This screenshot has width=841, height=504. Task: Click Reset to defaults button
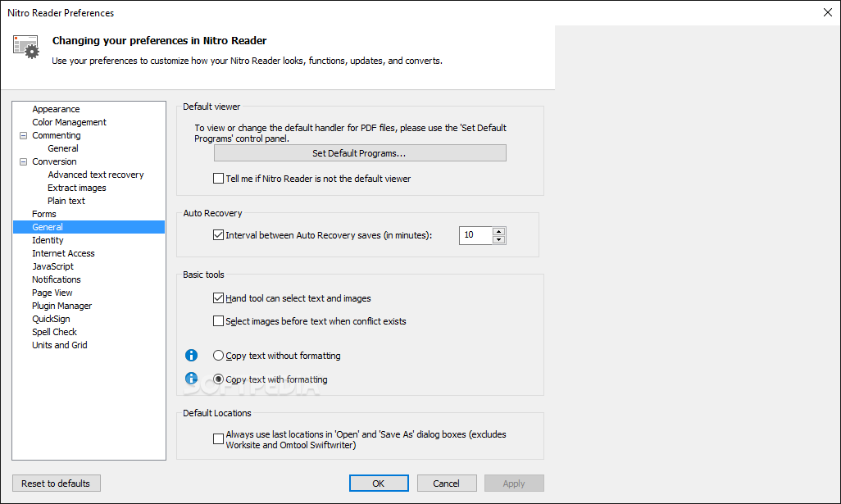[x=57, y=484]
